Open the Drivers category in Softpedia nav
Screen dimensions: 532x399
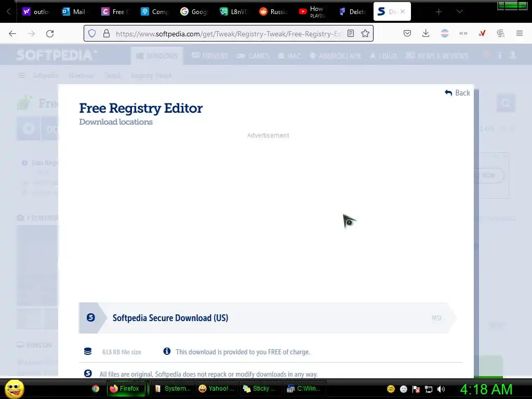click(210, 56)
